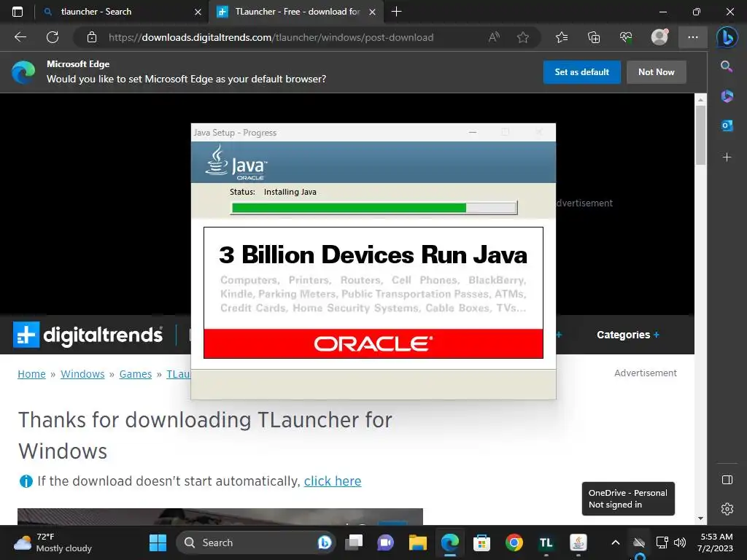
Task: Close the tlauncher Search tab
Action: click(x=198, y=12)
